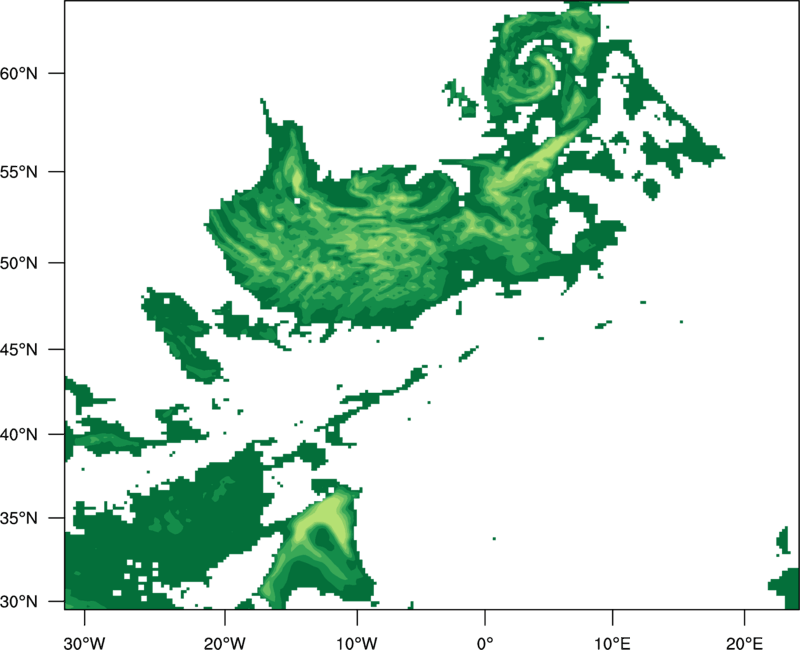Click the 55°N latitude label
This screenshot has width=800, height=650.
(19, 171)
